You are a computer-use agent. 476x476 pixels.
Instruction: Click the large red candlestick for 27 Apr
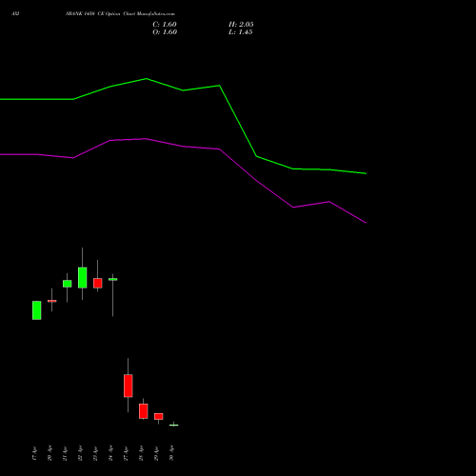pyautogui.click(x=129, y=386)
